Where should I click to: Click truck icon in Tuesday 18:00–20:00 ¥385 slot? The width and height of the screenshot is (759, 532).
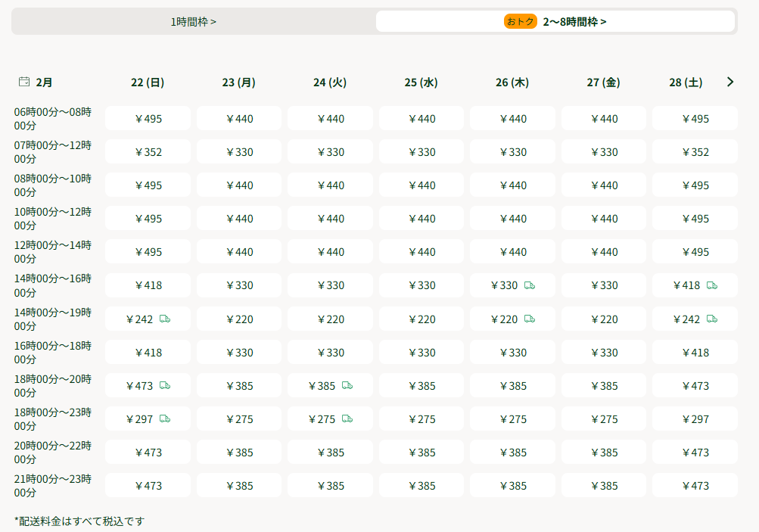pyautogui.click(x=347, y=385)
